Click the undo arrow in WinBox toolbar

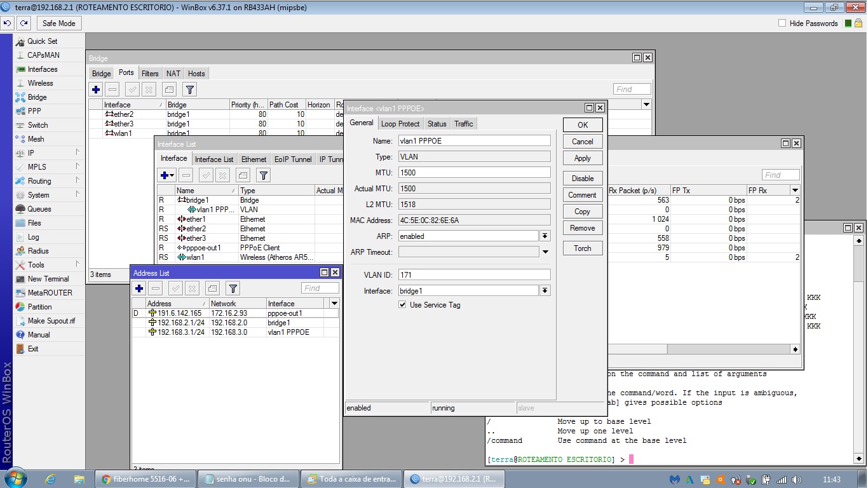(8, 24)
